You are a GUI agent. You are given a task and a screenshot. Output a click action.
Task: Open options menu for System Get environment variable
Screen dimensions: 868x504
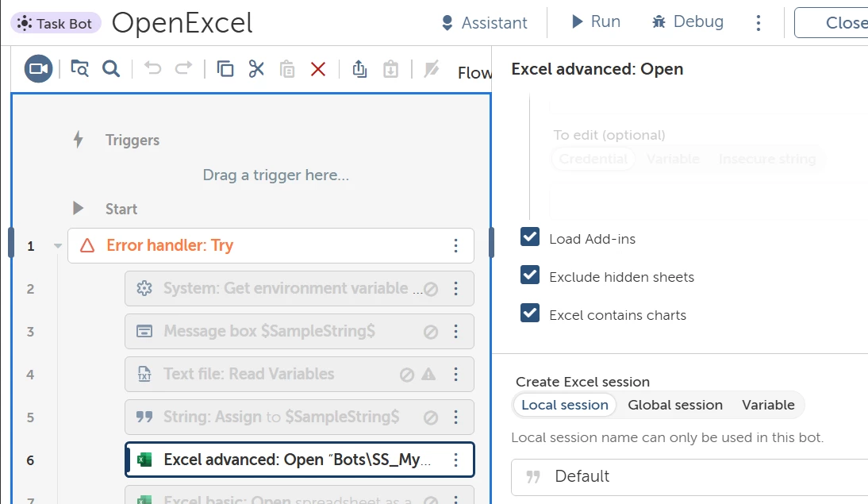tap(455, 289)
